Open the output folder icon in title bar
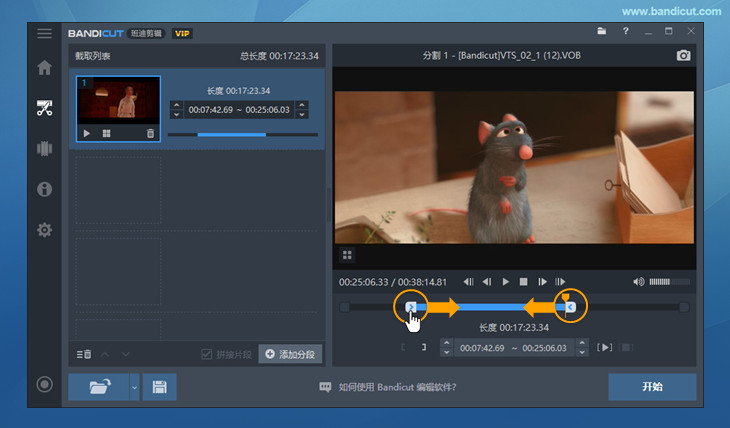Screen dimensions: 730x428 pos(602,31)
